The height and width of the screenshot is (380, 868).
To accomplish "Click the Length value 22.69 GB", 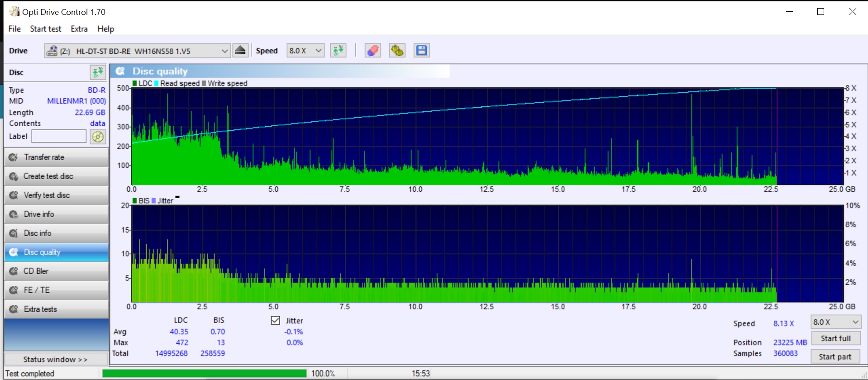I will (90, 112).
